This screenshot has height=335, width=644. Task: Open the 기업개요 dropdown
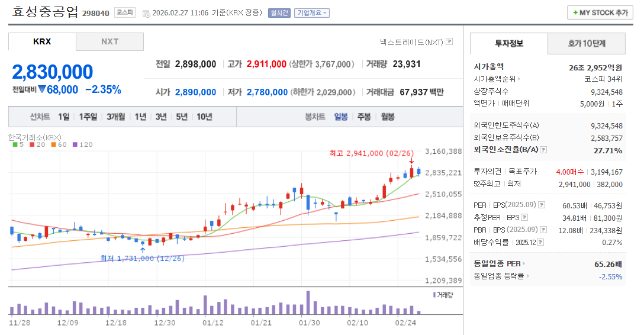coord(312,13)
